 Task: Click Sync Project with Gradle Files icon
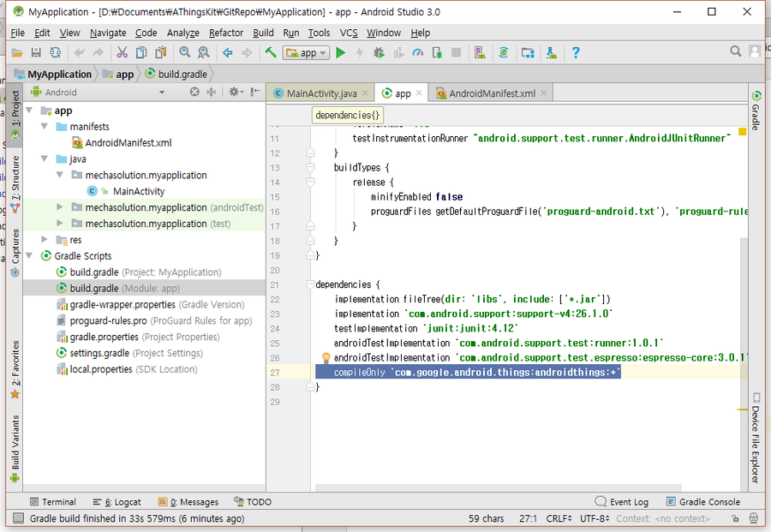[504, 52]
